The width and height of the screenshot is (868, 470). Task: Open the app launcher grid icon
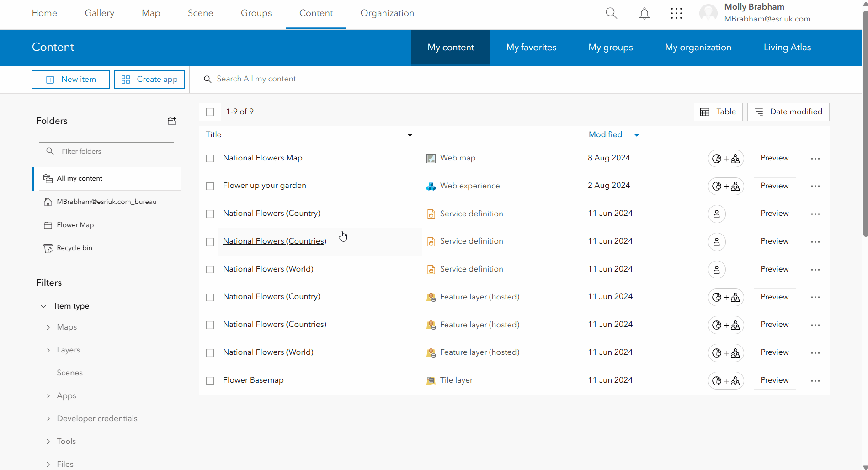(x=676, y=13)
